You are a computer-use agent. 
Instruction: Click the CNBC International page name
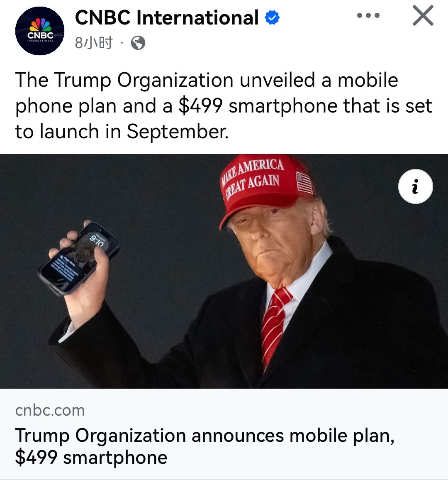point(167,17)
